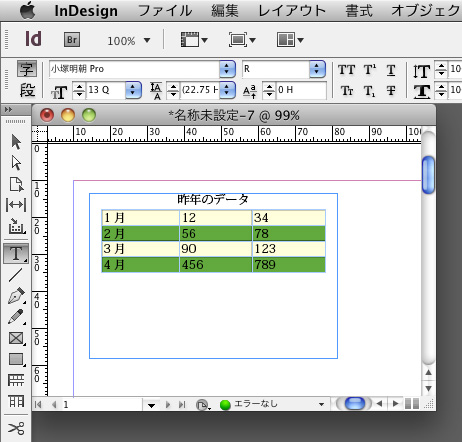The image size is (462, 442).
Task: Choose the Scissors tool
Action: 16,428
